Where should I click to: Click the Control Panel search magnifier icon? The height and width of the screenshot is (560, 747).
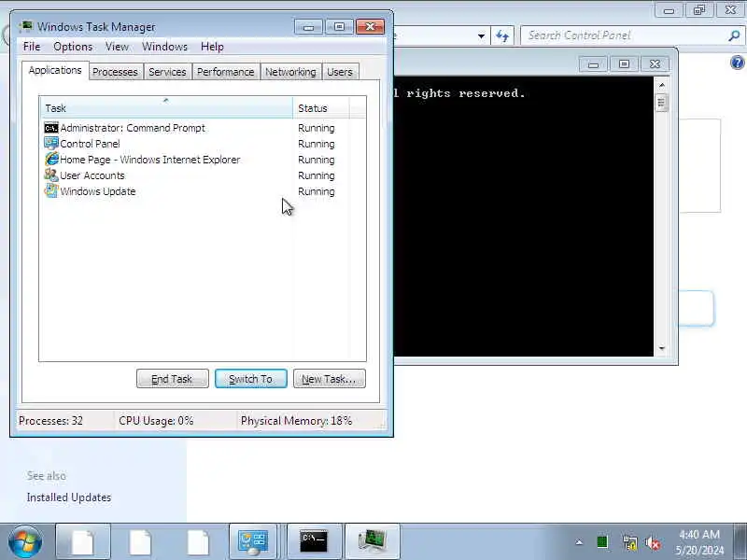[x=734, y=35]
